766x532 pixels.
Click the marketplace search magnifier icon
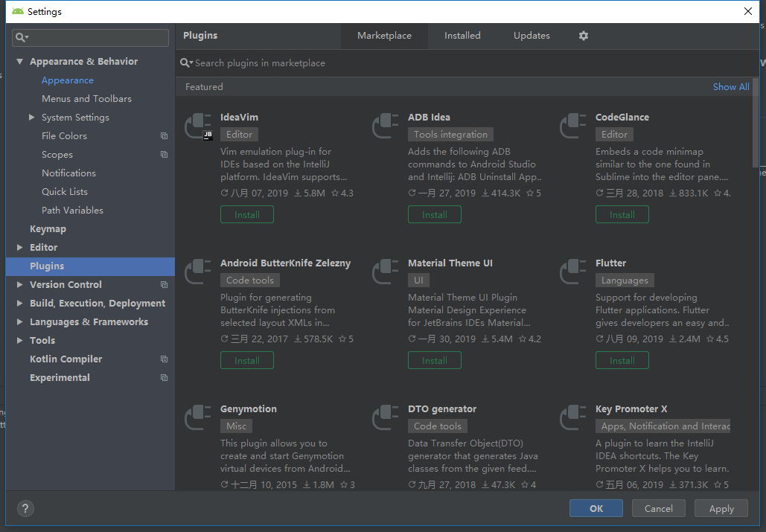click(186, 63)
